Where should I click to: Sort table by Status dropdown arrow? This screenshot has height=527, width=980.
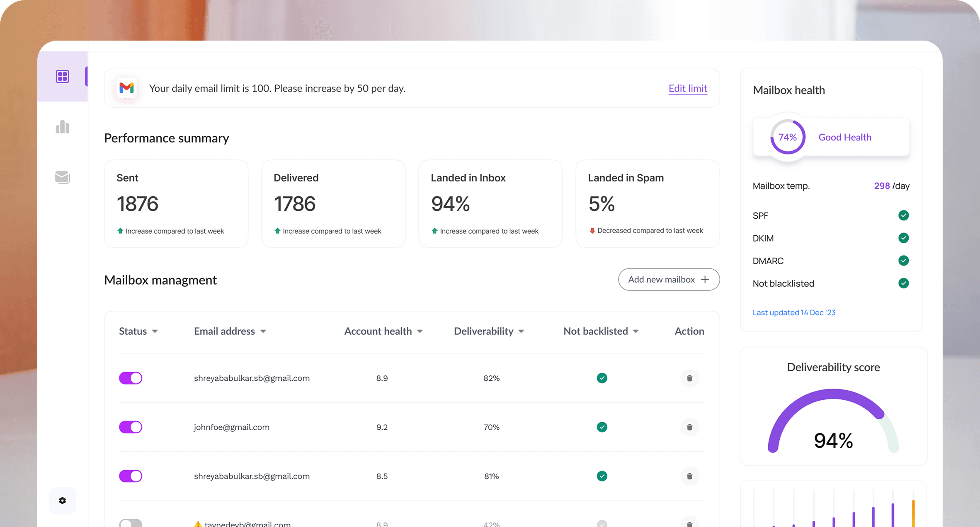(155, 331)
